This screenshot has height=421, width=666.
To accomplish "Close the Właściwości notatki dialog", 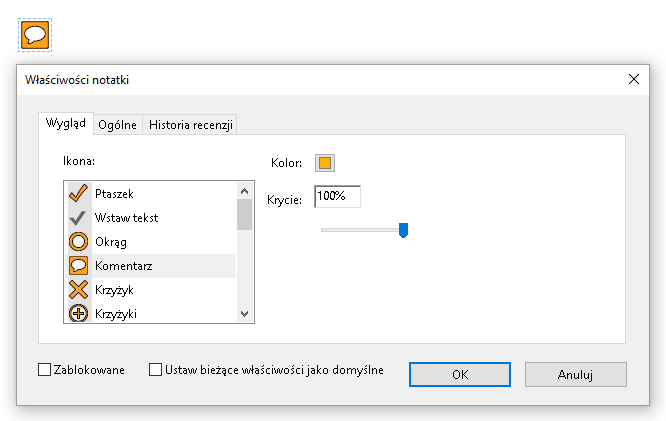I will (633, 79).
